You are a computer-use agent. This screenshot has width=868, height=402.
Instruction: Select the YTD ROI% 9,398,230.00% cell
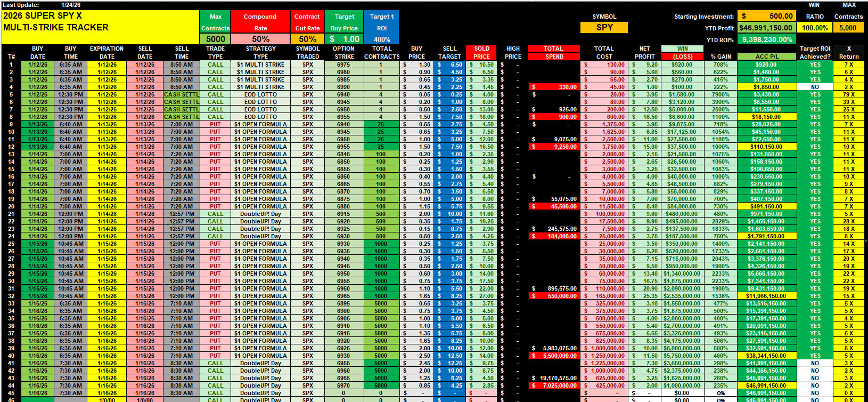coord(766,39)
